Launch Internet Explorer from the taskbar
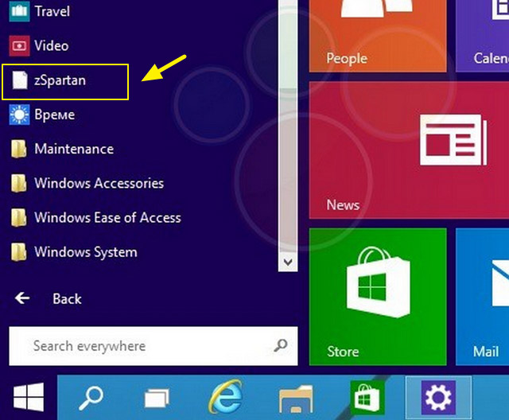The height and width of the screenshot is (420, 509). [224, 395]
